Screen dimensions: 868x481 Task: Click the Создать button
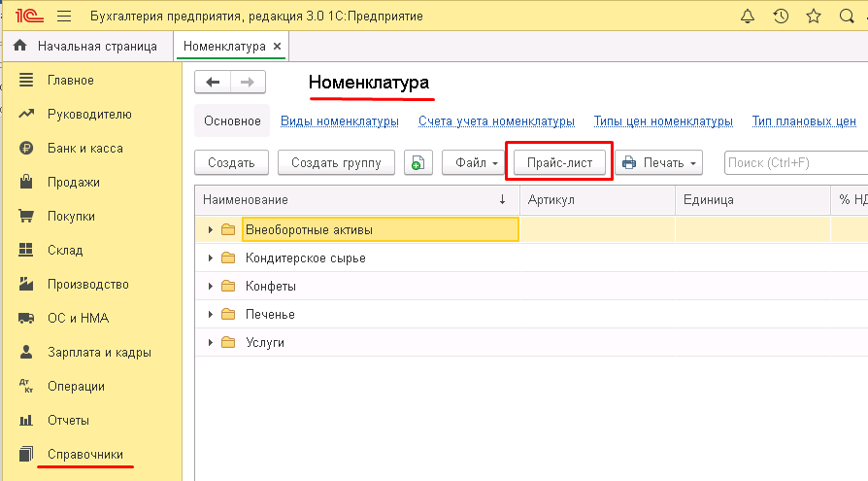coord(231,163)
